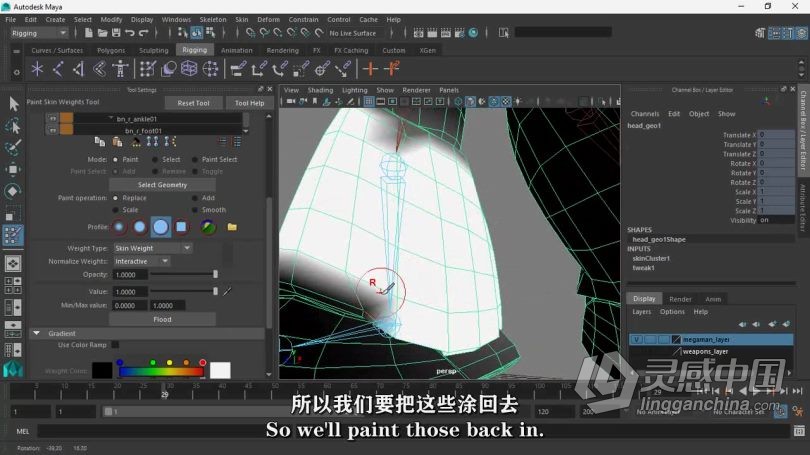
Task: Select the Select mode radio button
Action: 155,160
